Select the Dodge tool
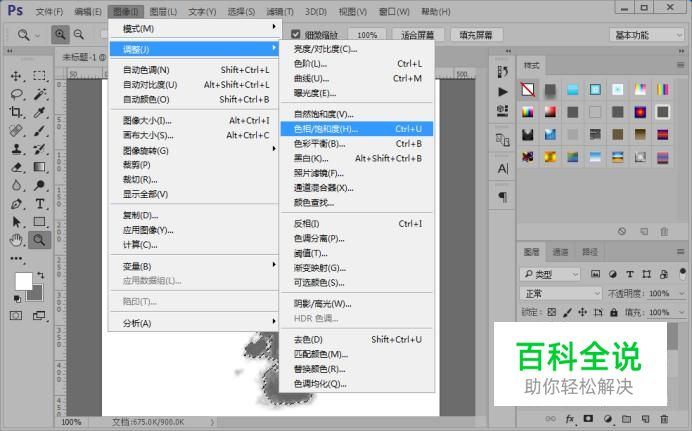Image resolution: width=692 pixels, height=431 pixels. [x=39, y=185]
